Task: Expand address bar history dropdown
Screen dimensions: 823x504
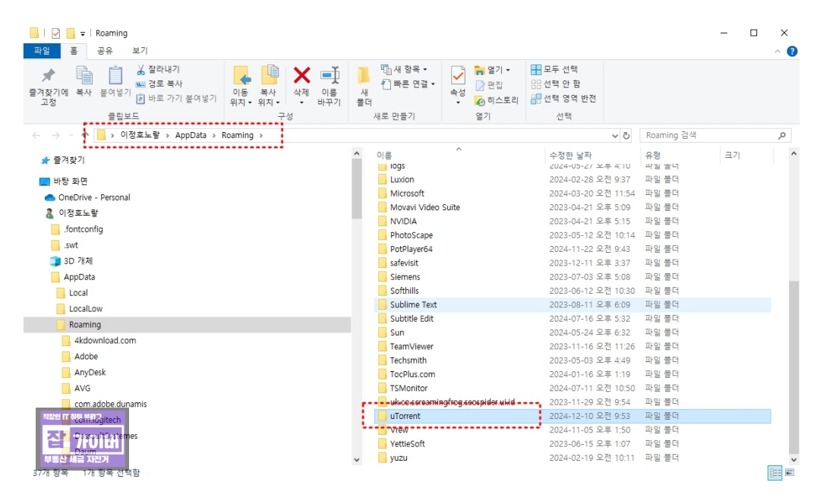Action: [615, 135]
